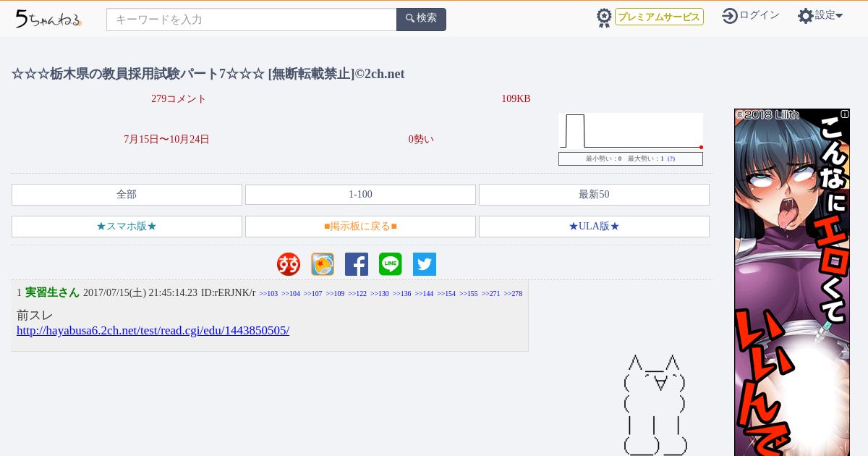Image resolution: width=868 pixels, height=456 pixels.
Task: Share the thread on Twitter
Action: pyautogui.click(x=425, y=264)
